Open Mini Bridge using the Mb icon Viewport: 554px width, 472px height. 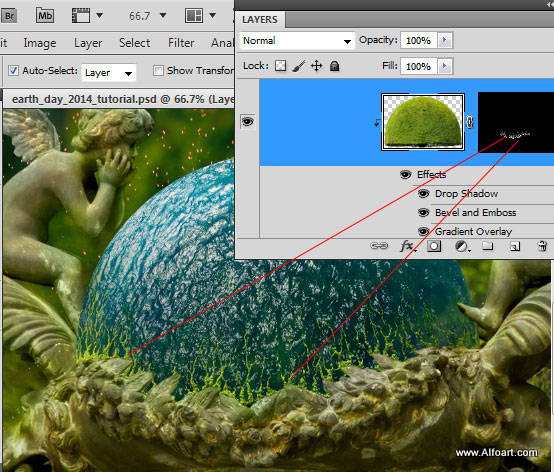click(x=45, y=16)
